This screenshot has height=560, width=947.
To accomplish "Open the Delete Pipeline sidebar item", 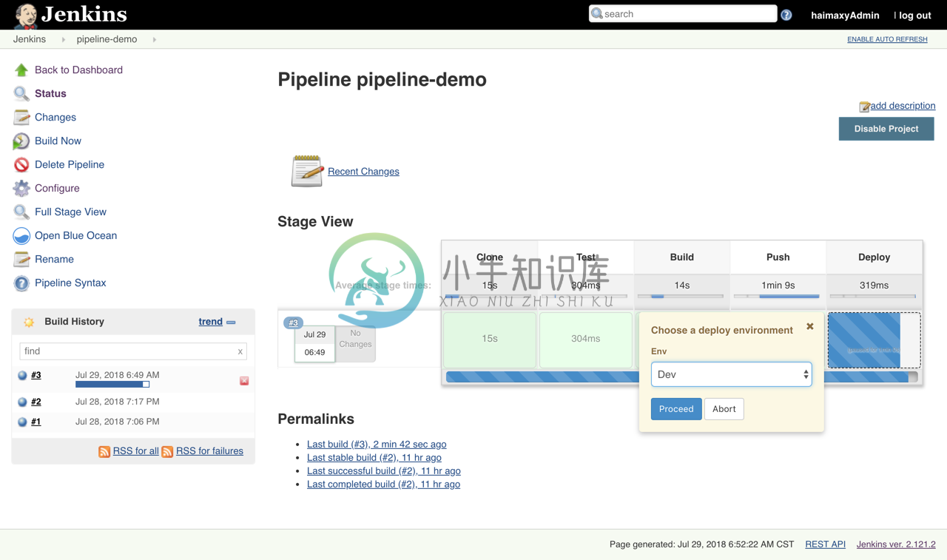I will pyautogui.click(x=70, y=165).
